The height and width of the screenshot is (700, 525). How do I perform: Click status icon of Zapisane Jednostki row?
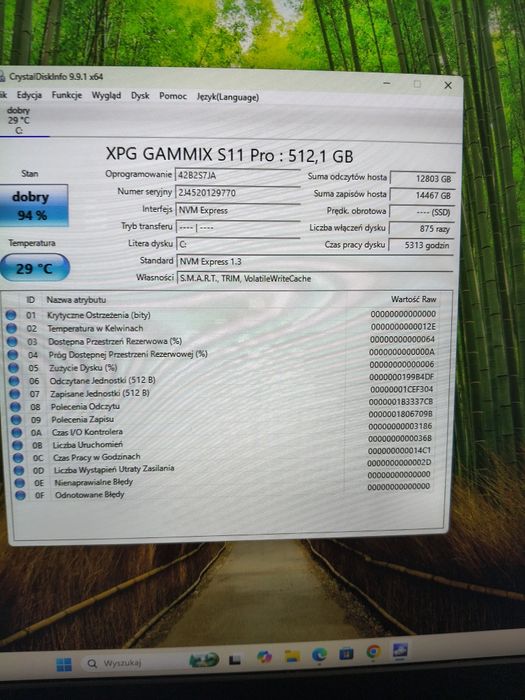click(15, 394)
